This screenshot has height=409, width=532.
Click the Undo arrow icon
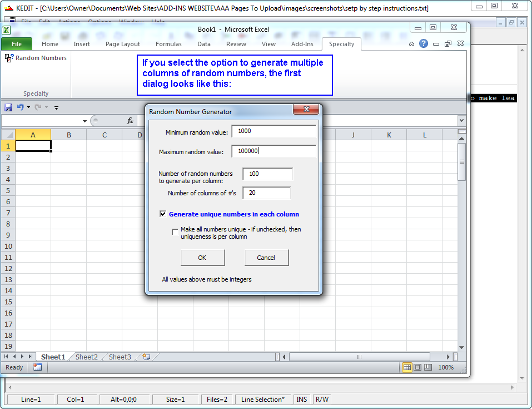(21, 107)
